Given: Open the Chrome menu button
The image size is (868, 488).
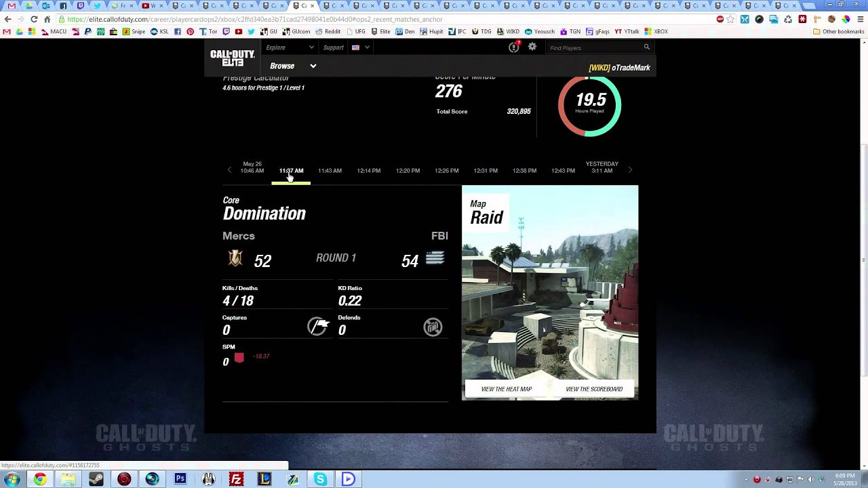Looking at the screenshot, I should pyautogui.click(x=861, y=19).
